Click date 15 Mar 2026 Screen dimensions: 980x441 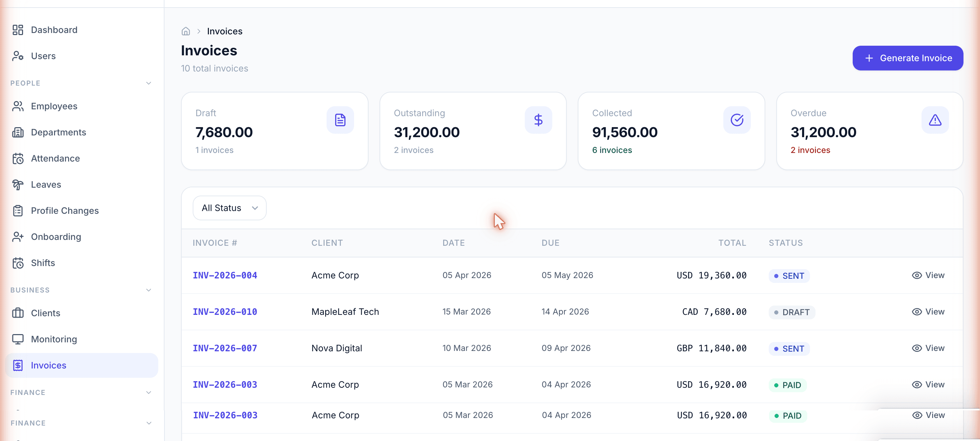[466, 312]
